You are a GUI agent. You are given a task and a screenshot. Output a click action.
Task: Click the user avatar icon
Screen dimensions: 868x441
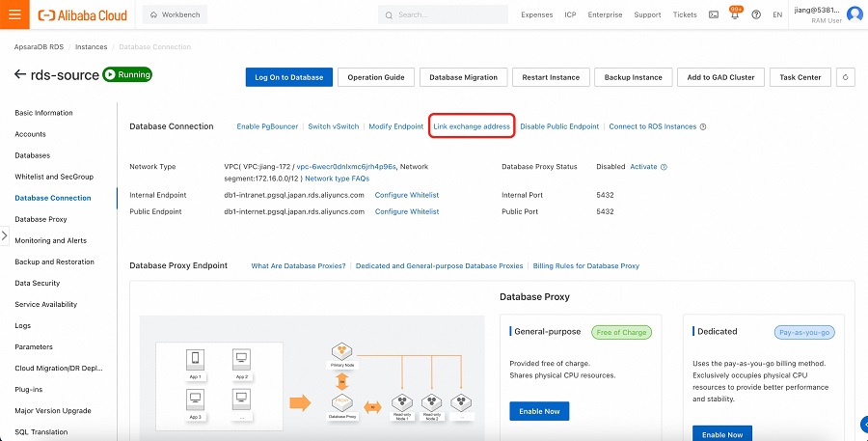pos(854,14)
